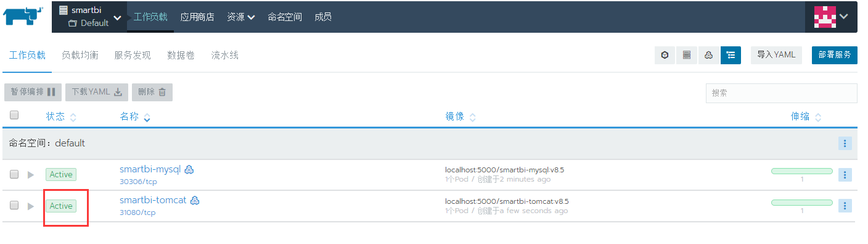Click the smartbi-tomcat scale progress bar

coord(801,203)
